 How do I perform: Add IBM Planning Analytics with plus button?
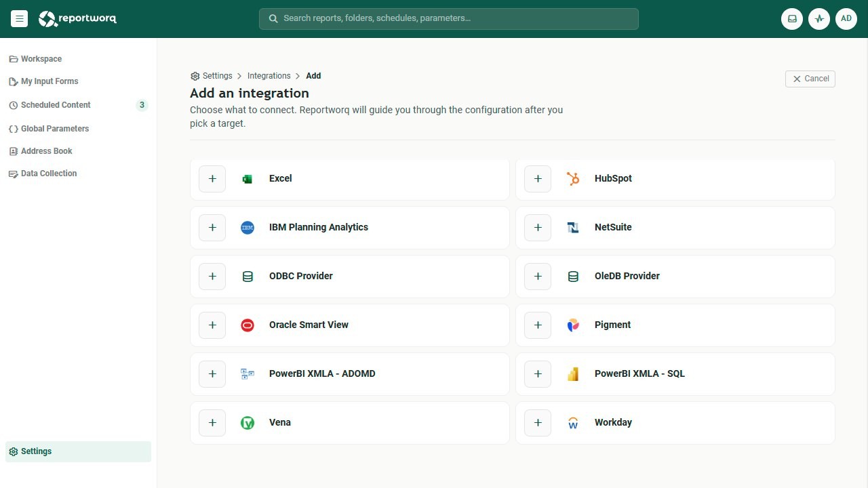click(212, 228)
